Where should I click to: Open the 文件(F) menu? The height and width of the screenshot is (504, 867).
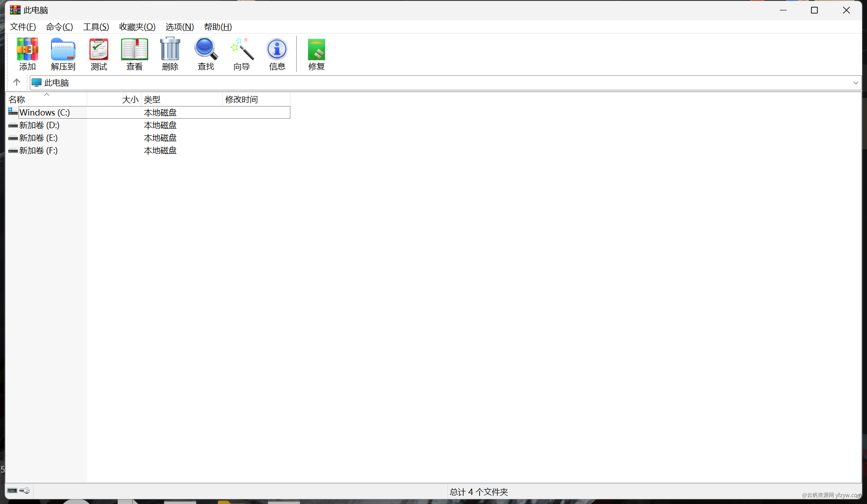pyautogui.click(x=23, y=27)
